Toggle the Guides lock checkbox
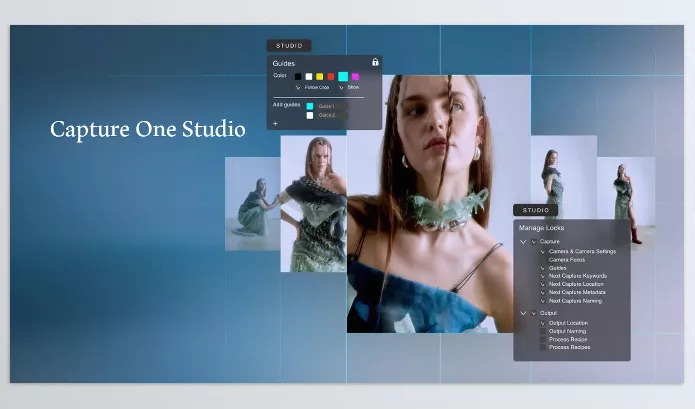Screen dimensions: 695x409 point(543,268)
